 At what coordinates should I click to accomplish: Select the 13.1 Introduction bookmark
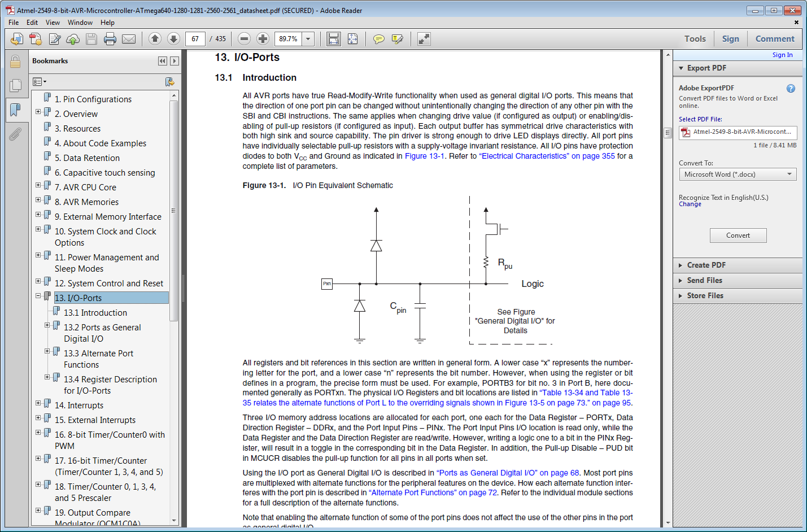(95, 313)
